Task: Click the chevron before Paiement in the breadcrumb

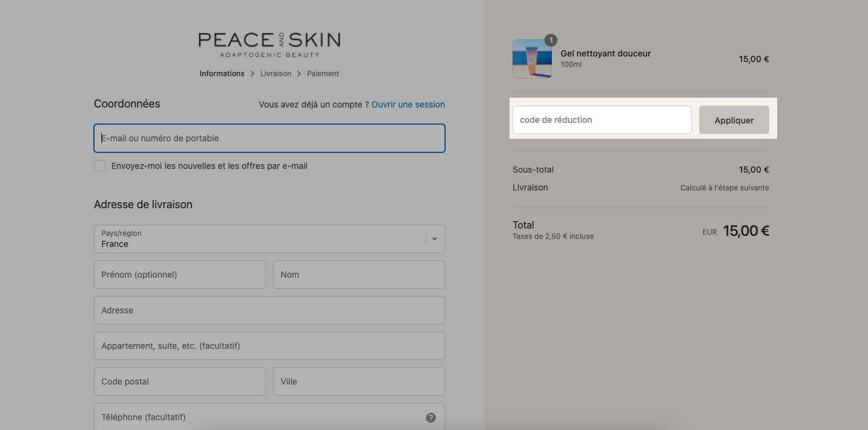Action: [x=299, y=74]
